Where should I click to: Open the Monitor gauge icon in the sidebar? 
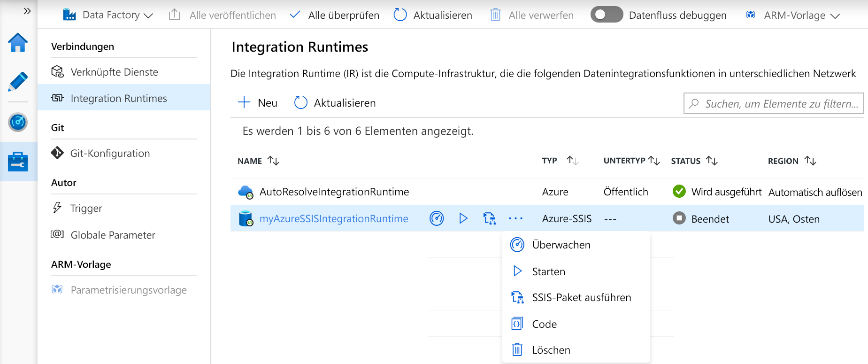point(18,123)
